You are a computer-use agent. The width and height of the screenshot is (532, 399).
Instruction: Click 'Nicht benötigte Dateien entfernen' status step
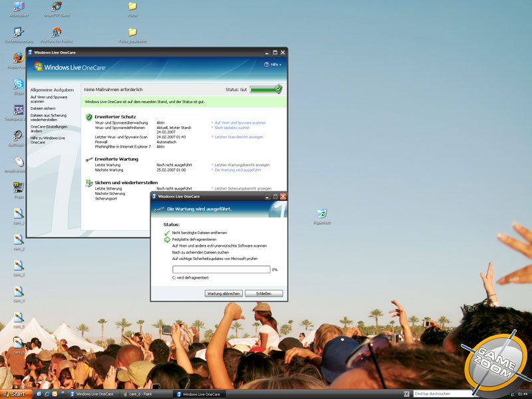tap(199, 233)
